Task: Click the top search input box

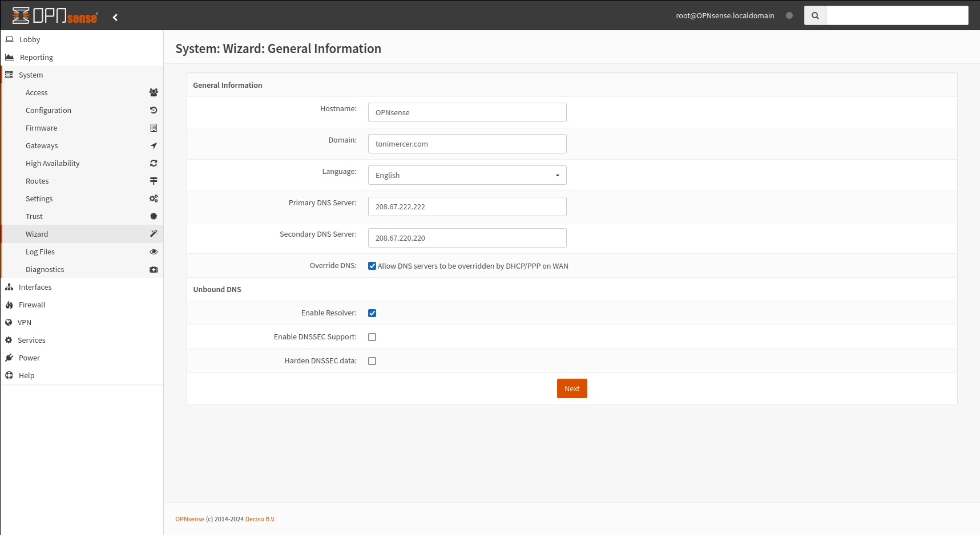Action: pos(897,15)
